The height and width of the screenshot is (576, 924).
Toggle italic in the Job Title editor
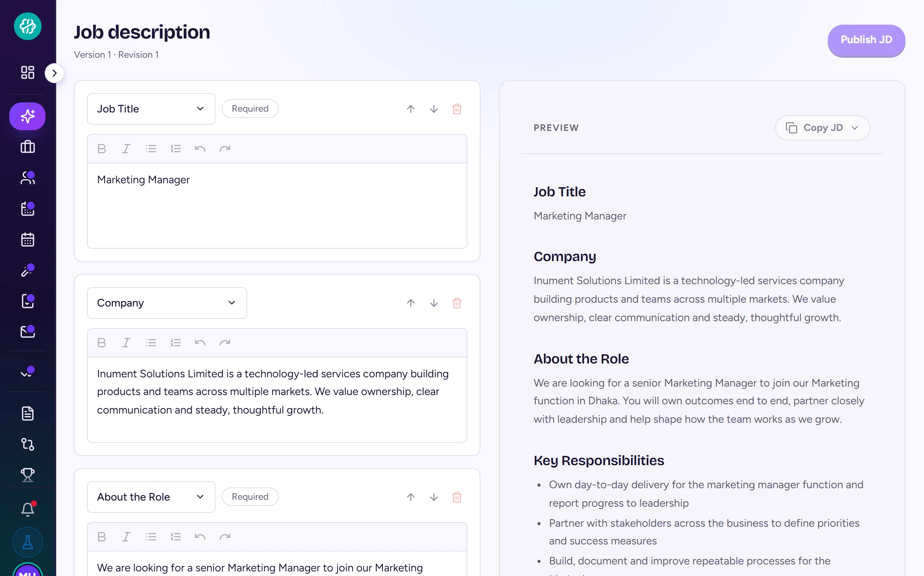126,149
